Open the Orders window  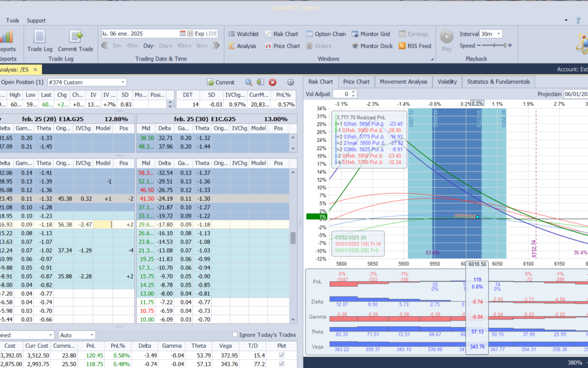pos(318,46)
